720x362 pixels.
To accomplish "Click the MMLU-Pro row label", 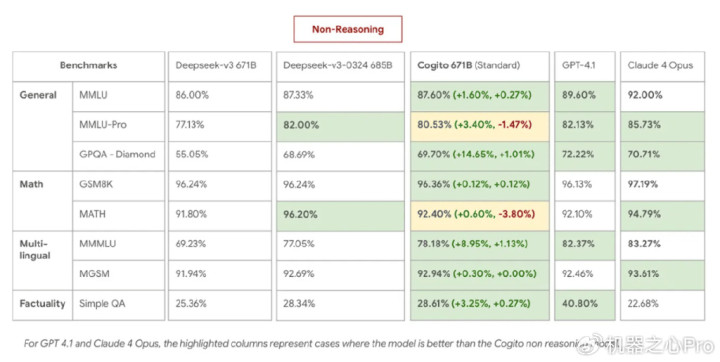I will (118, 125).
